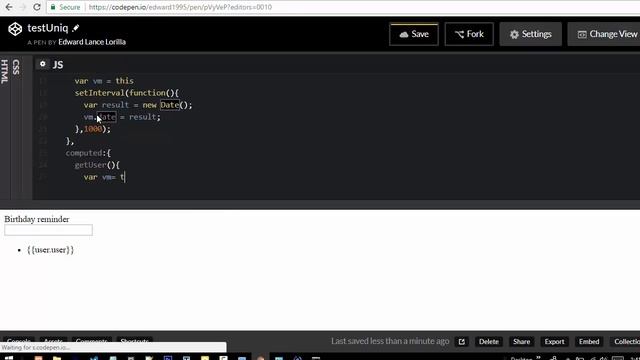The height and width of the screenshot is (360, 640).
Task: Expand the collapsed HTML editor tab
Action: click(x=4, y=71)
